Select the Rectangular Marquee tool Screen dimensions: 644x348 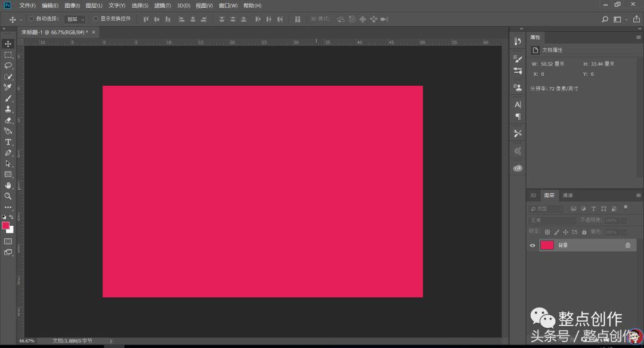pyautogui.click(x=8, y=55)
